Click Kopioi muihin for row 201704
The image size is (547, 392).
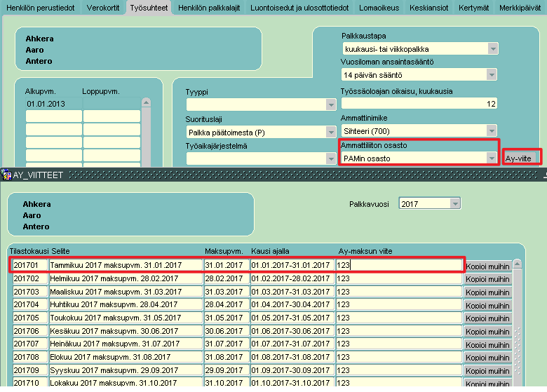tap(487, 306)
